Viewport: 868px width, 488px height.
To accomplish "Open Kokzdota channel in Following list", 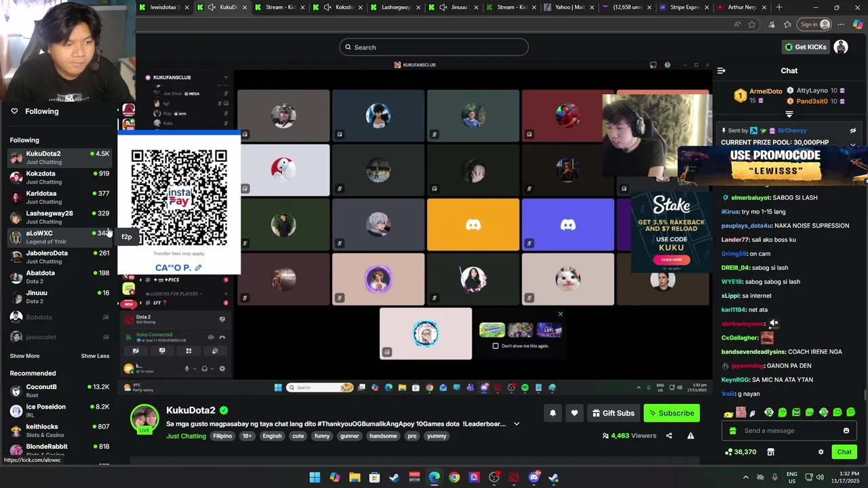I will coord(59,178).
